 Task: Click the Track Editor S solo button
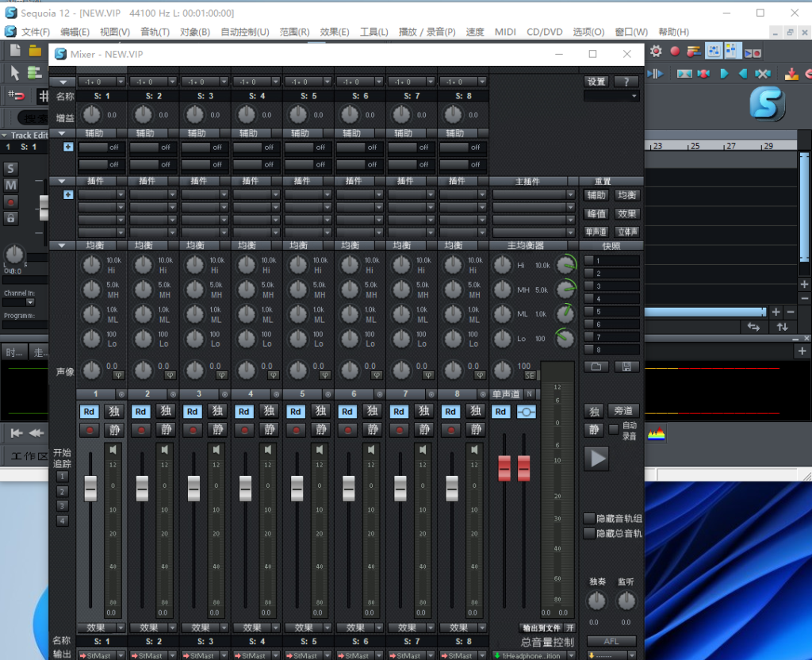[x=11, y=169]
